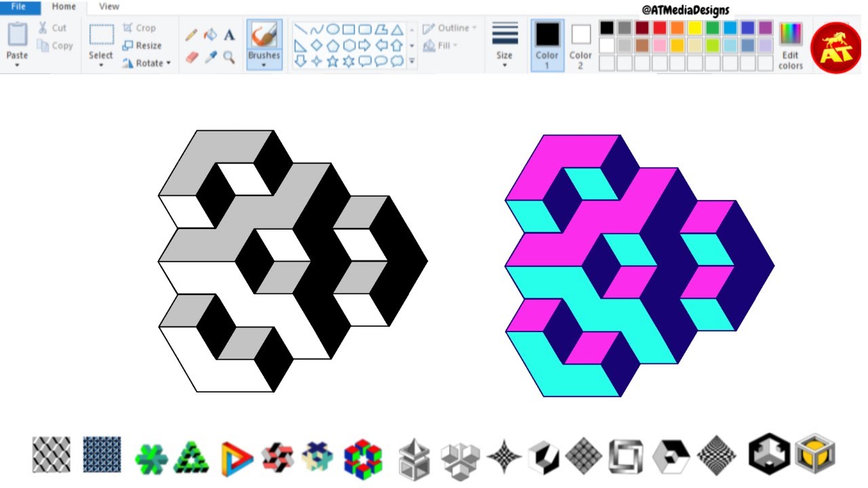
Task: Pick the yellow color swatch
Action: click(695, 28)
